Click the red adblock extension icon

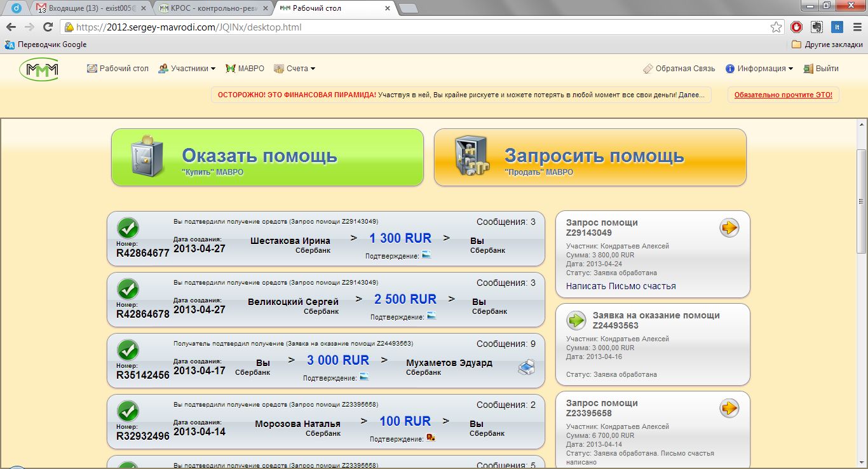[x=796, y=27]
